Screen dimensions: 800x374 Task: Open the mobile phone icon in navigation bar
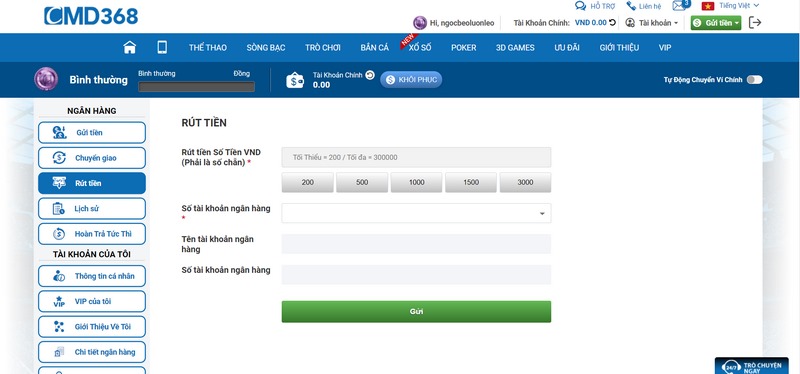[x=162, y=47]
